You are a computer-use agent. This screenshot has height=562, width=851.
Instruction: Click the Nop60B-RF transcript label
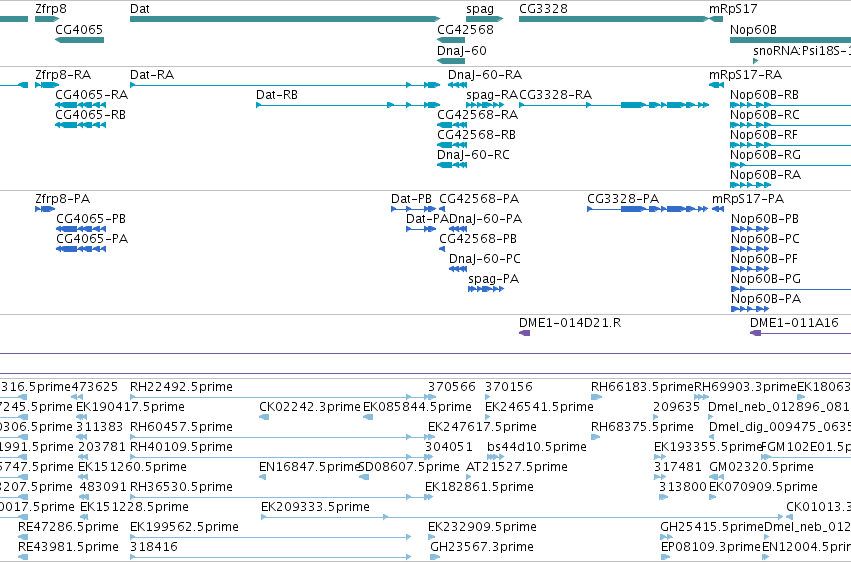pos(764,135)
